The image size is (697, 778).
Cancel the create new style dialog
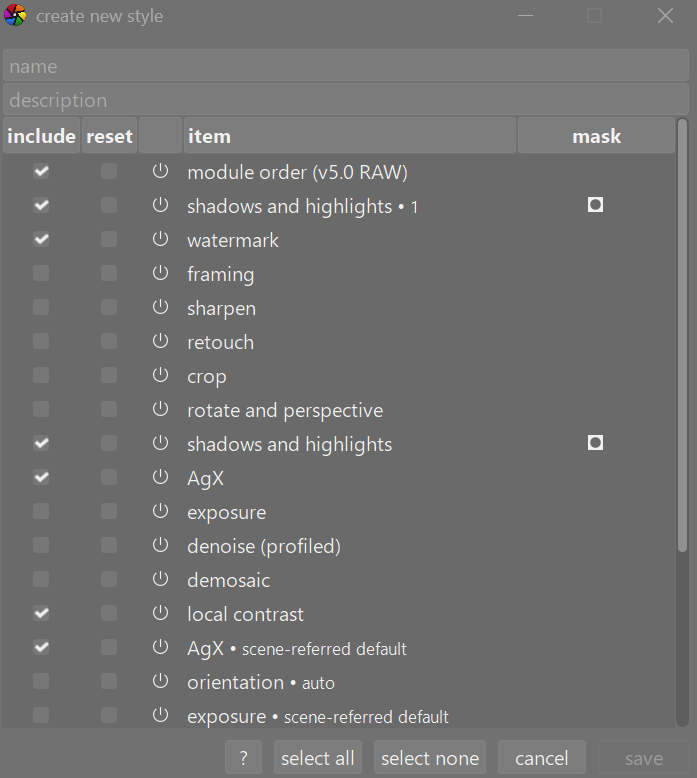(541, 758)
